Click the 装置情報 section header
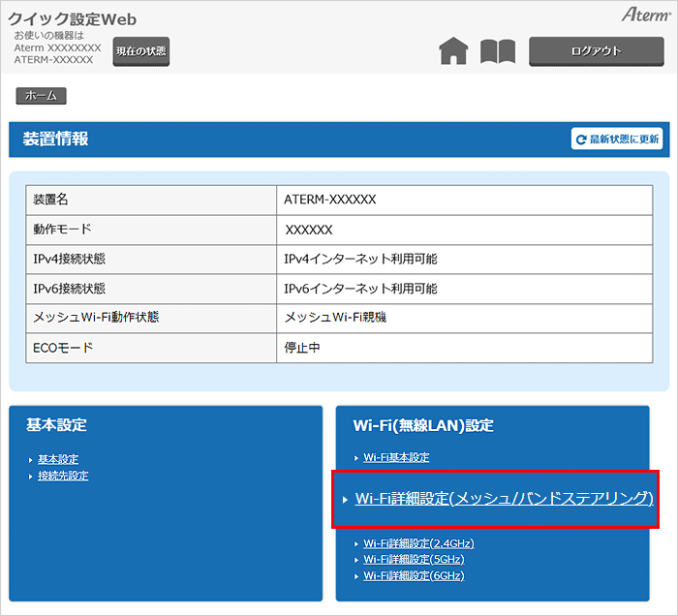The height and width of the screenshot is (616, 678). coord(56,139)
